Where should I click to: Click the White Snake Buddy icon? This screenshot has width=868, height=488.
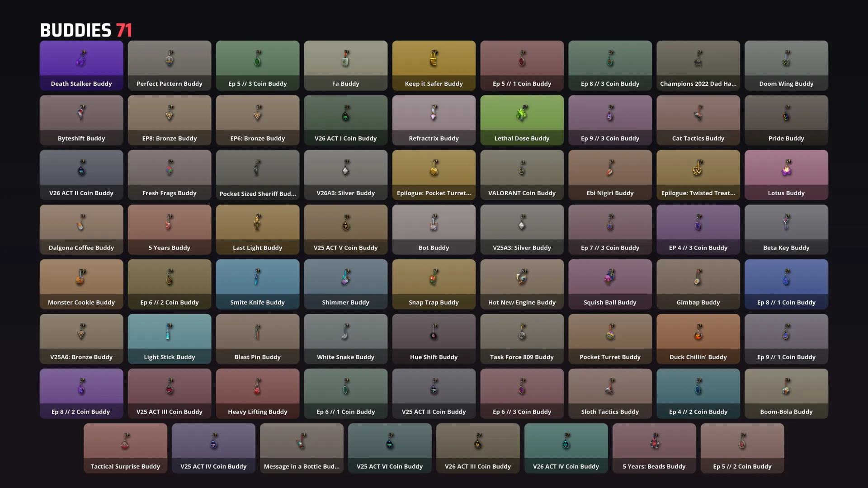(346, 332)
